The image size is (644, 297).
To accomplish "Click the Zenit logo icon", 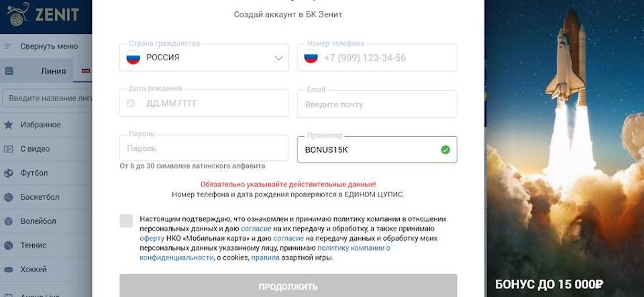I will click(x=17, y=14).
